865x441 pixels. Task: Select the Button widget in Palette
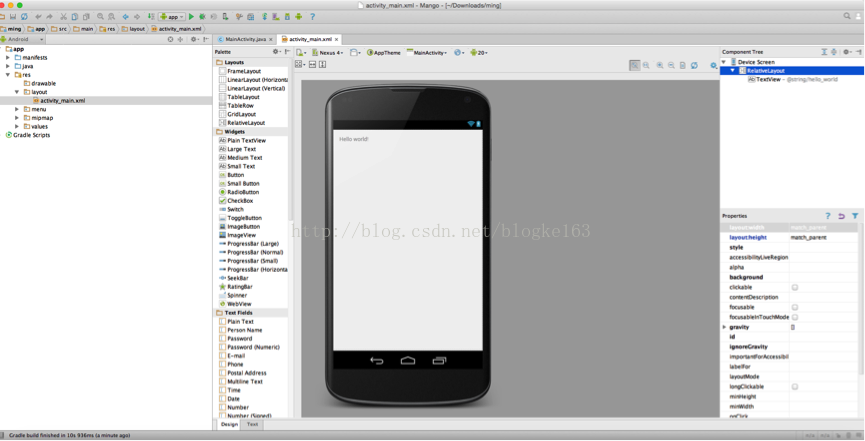click(x=236, y=174)
